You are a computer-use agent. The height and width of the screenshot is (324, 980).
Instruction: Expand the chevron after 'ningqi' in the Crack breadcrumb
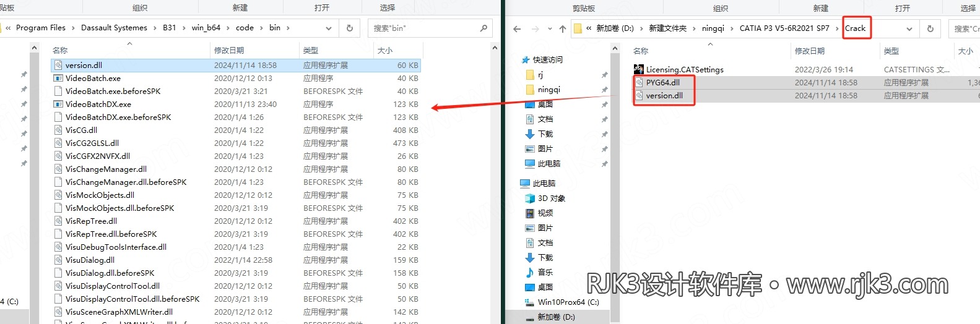pyautogui.click(x=732, y=28)
